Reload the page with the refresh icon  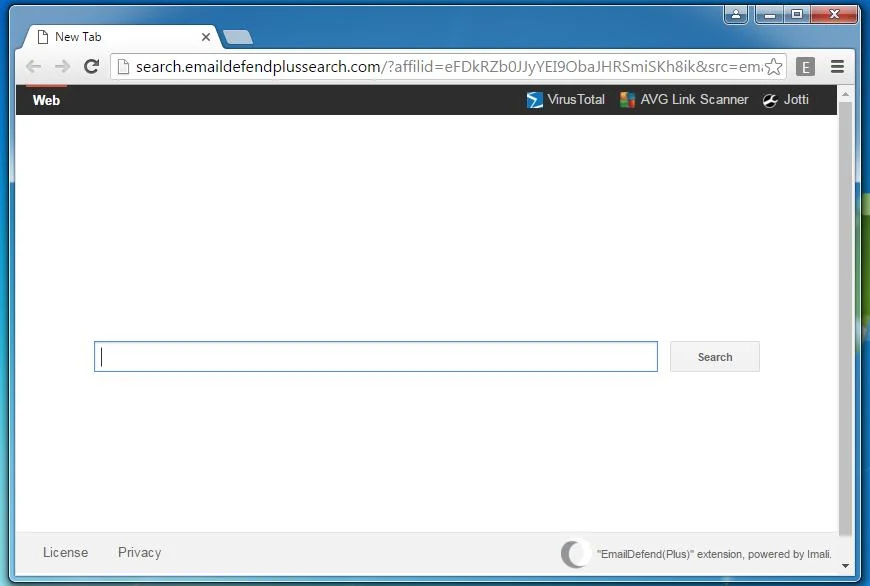(92, 67)
